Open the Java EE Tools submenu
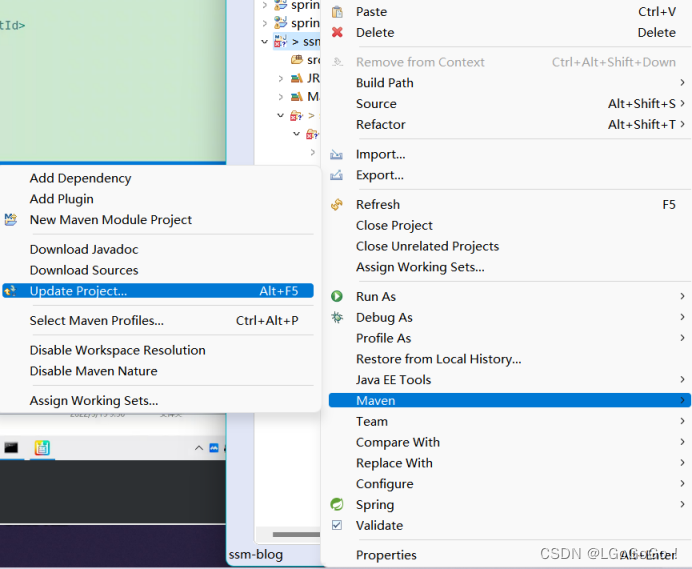This screenshot has height=569, width=692. point(510,379)
